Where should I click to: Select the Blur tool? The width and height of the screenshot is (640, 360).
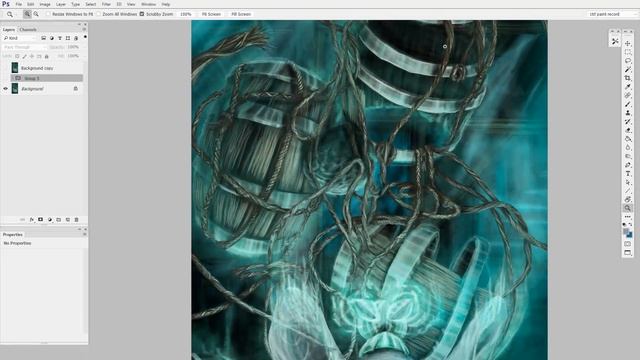(627, 147)
